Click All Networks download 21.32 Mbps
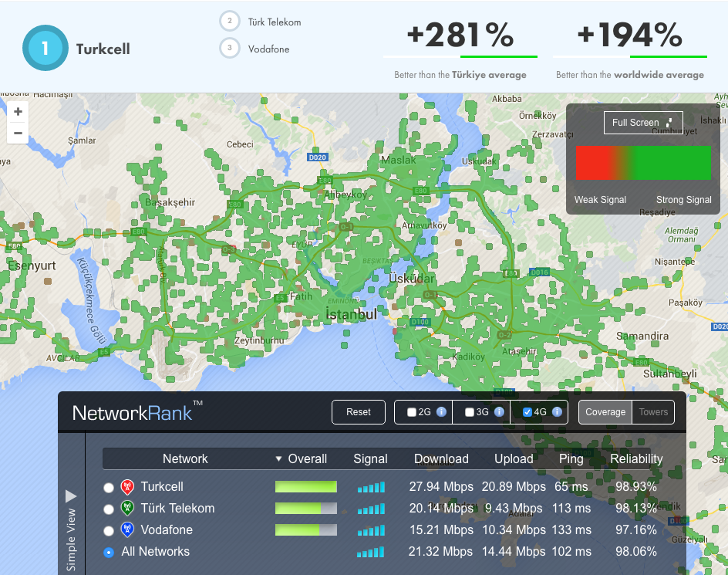The width and height of the screenshot is (728, 575). (440, 552)
